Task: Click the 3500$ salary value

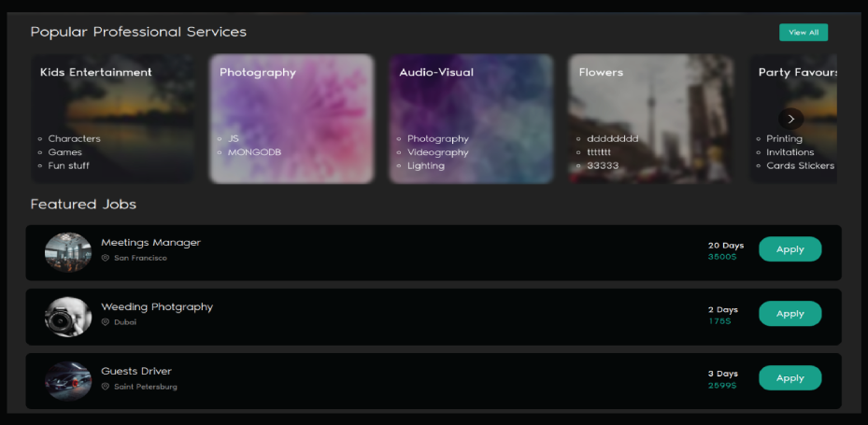Action: 722,257
